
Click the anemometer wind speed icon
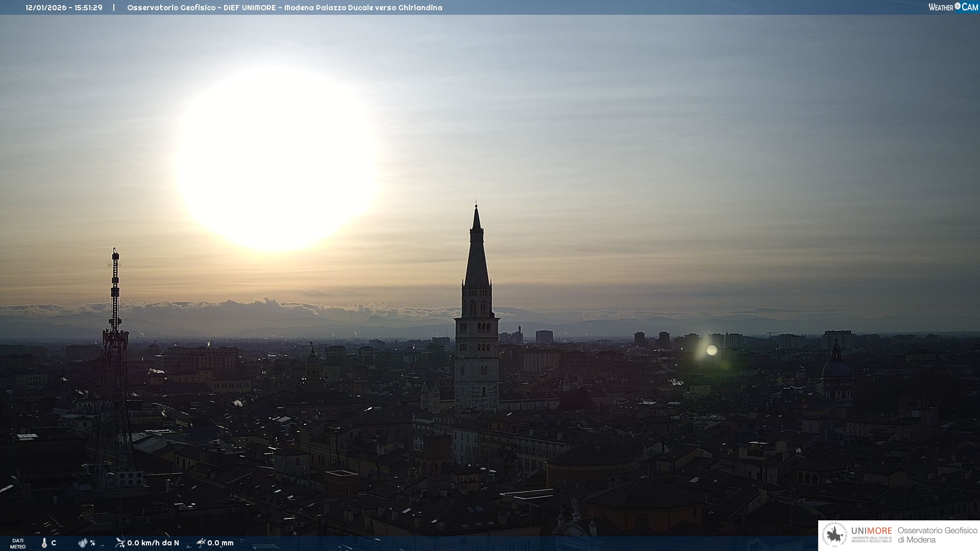click(x=120, y=543)
